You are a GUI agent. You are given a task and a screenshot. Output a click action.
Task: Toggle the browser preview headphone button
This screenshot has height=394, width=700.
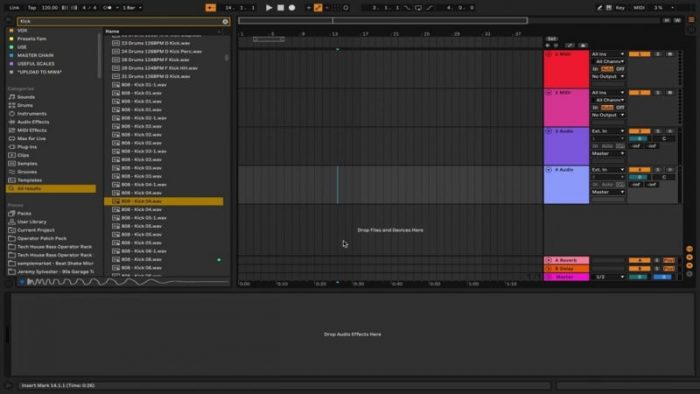point(22,282)
